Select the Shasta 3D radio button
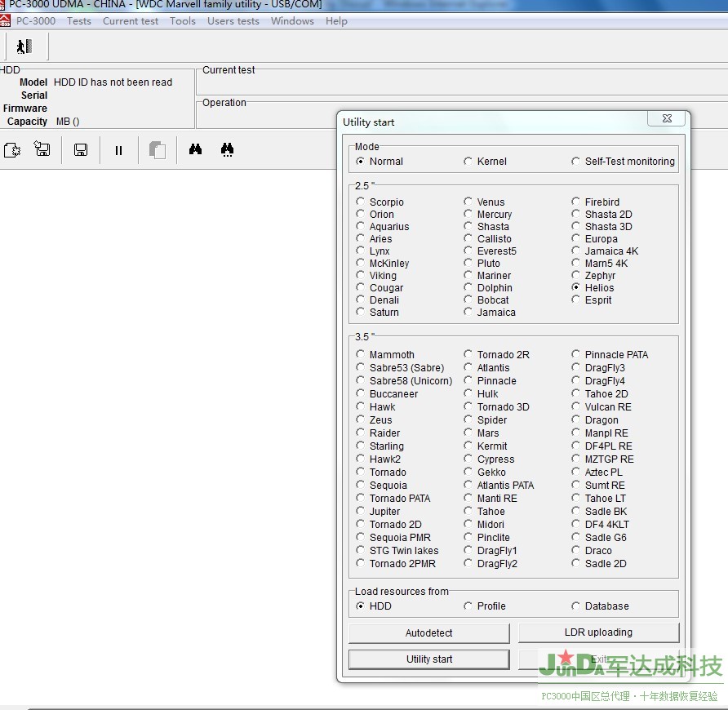This screenshot has width=728, height=710. tap(575, 226)
